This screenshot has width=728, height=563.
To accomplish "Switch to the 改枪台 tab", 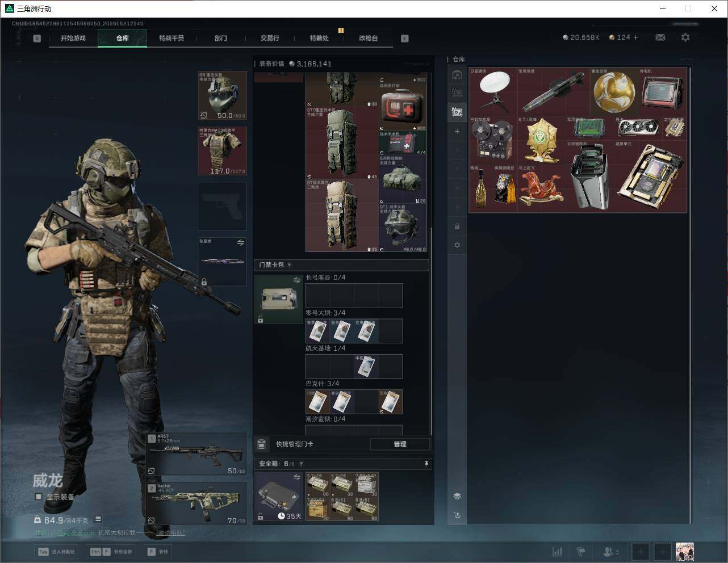I will (368, 38).
